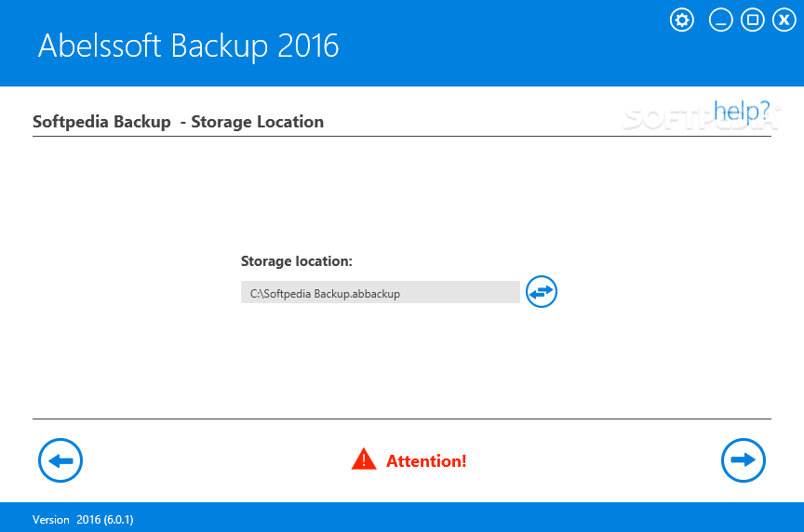Close the Abelssoft Backup window

tap(784, 20)
